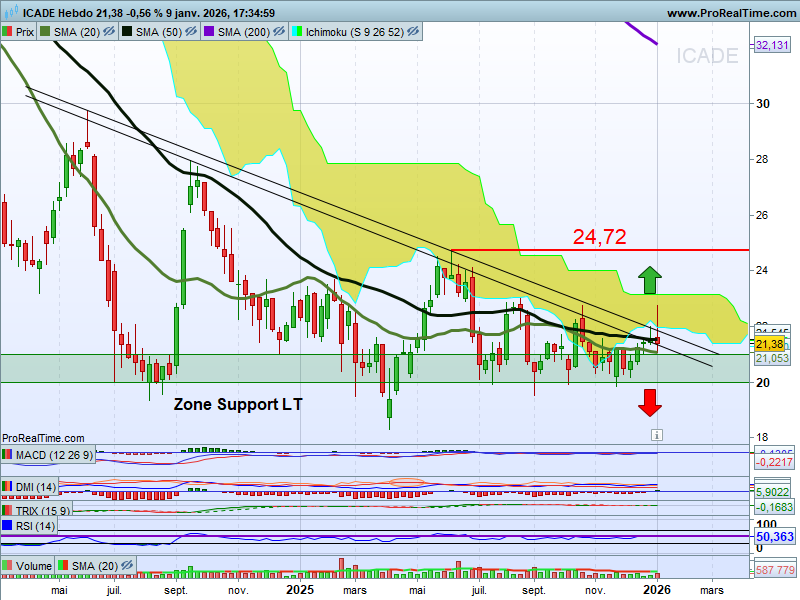Click the price level 30 on the axis
Image resolution: width=800 pixels, height=600 pixels.
pos(763,104)
